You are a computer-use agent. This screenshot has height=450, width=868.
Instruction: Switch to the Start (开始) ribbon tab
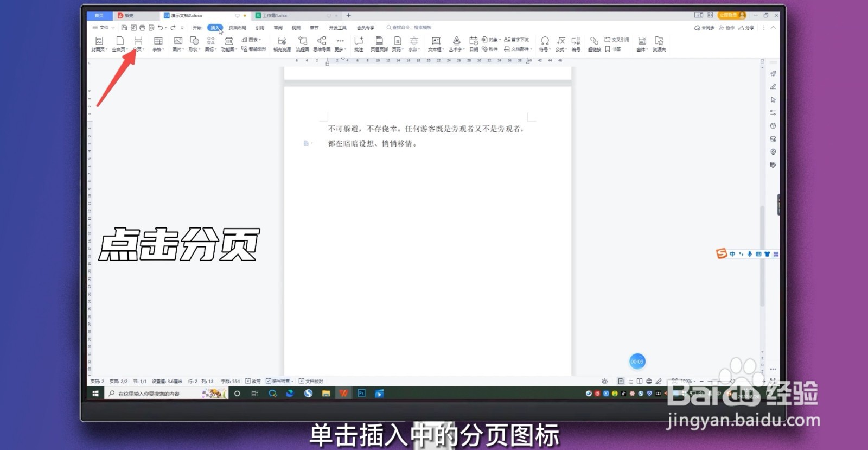pyautogui.click(x=197, y=28)
